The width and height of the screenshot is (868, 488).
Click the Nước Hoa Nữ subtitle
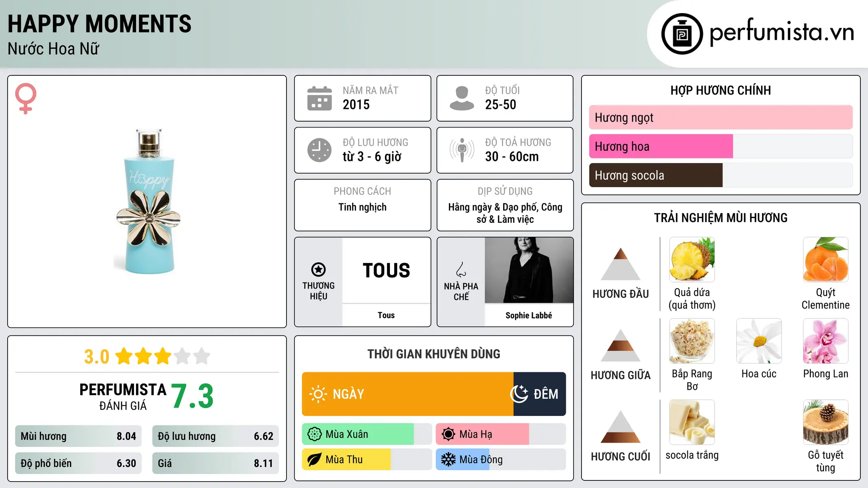(53, 49)
